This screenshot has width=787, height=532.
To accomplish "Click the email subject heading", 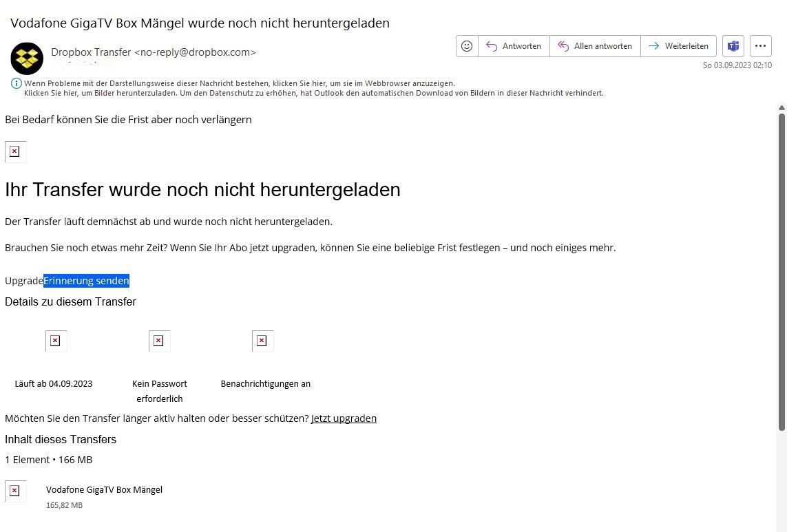I will point(200,23).
